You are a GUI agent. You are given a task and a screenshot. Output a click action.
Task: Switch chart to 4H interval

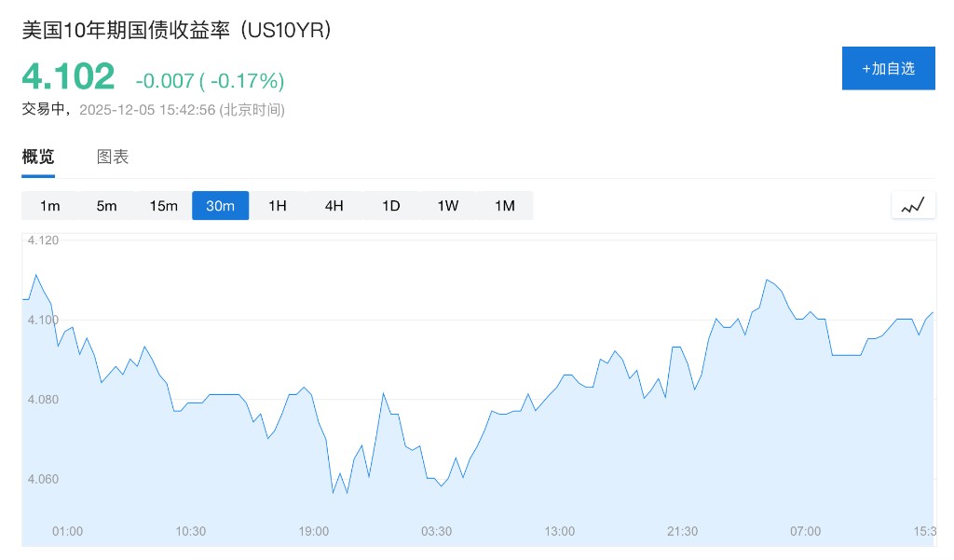pos(334,206)
